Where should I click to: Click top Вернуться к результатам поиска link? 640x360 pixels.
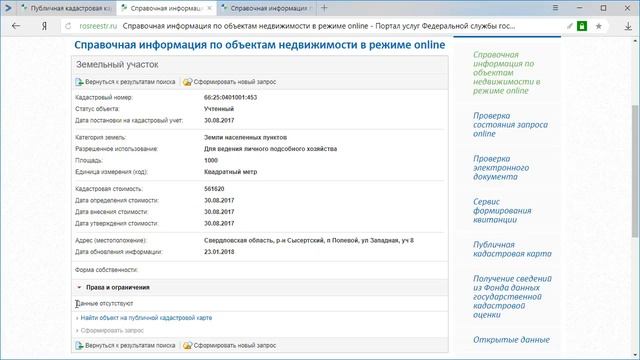pos(130,82)
